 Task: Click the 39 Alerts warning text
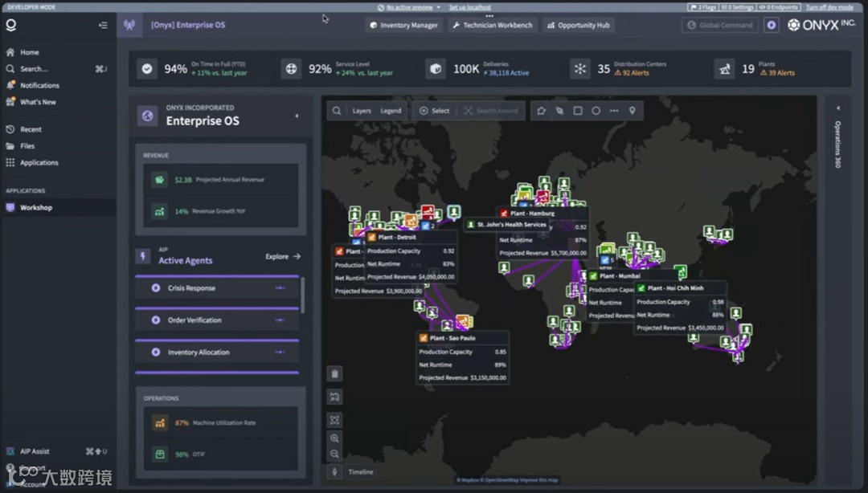[777, 73]
